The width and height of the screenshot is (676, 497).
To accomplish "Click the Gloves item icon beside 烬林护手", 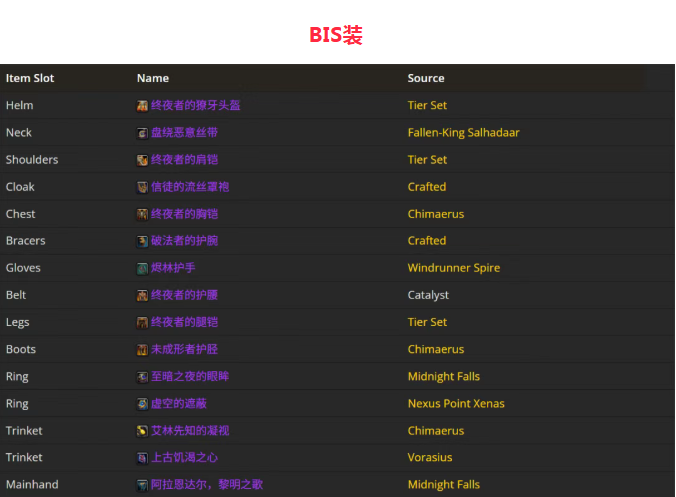I will click(142, 268).
